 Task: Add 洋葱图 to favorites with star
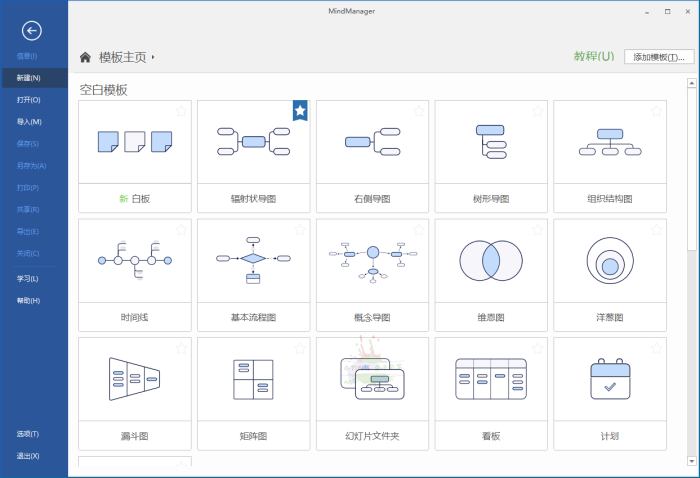click(x=656, y=229)
